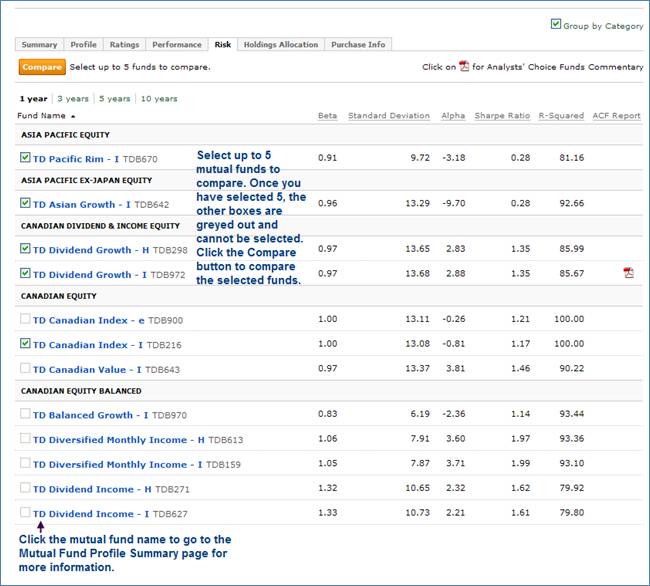Image resolution: width=650 pixels, height=586 pixels.
Task: Uncheck TD Pacific Rim - I checkbox
Action: [25, 157]
